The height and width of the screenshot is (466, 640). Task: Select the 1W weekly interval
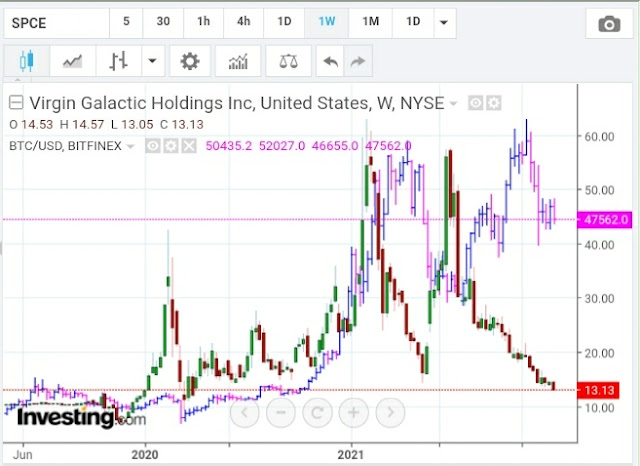pos(327,23)
